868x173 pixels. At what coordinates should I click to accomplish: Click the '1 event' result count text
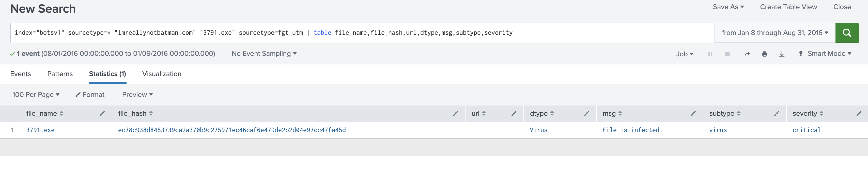coord(28,54)
